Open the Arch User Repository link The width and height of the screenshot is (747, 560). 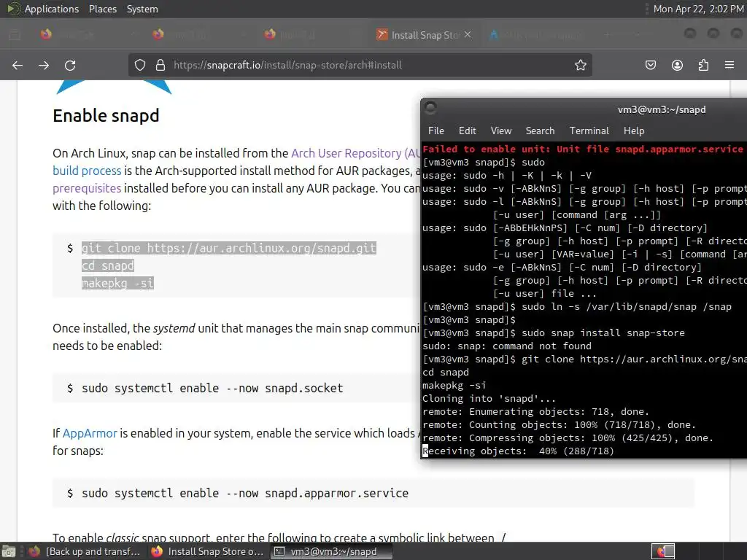[355, 153]
